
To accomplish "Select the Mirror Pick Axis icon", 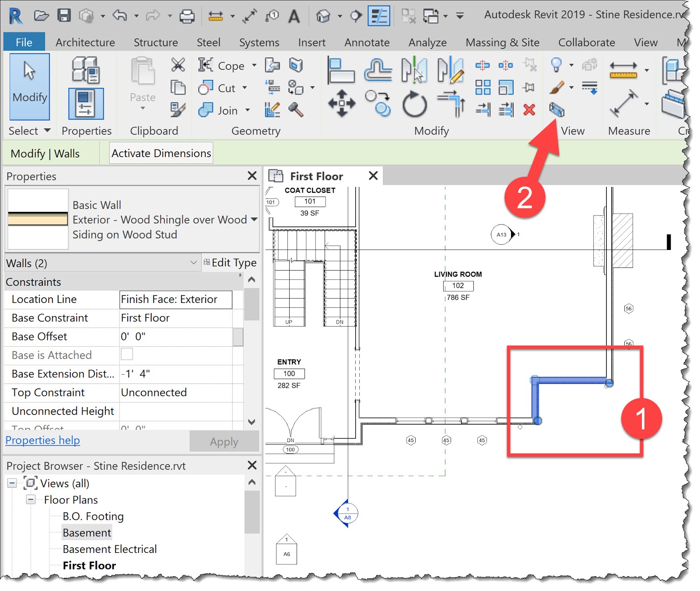I will point(414,70).
